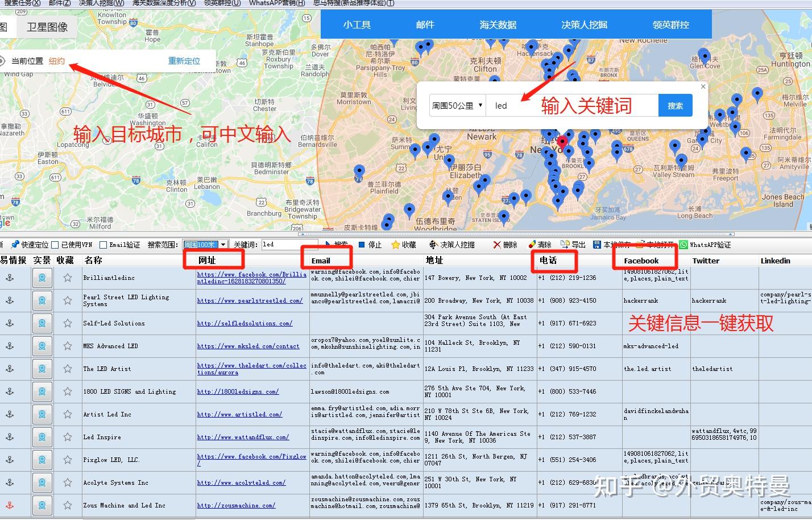Open 决策人挖掘 from the lower toolbar
The width and height of the screenshot is (812, 520).
(x=451, y=245)
